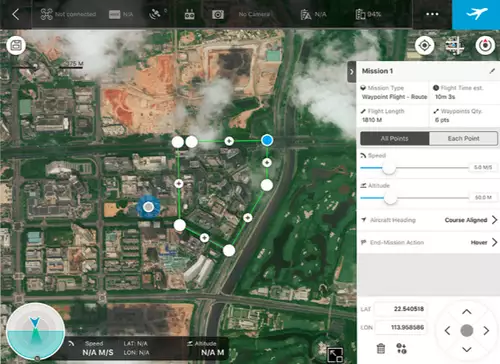
Task: Tap the camera icon in top bar
Action: [x=218, y=14]
